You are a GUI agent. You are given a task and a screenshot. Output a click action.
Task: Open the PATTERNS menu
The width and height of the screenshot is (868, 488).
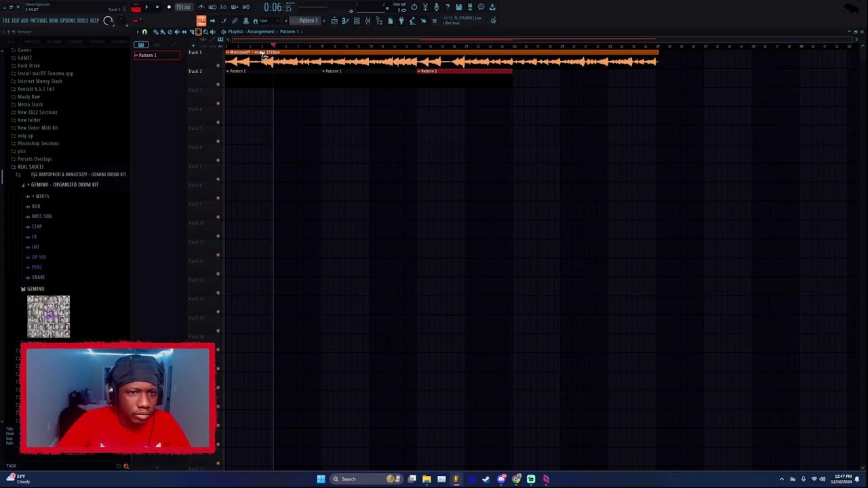39,21
